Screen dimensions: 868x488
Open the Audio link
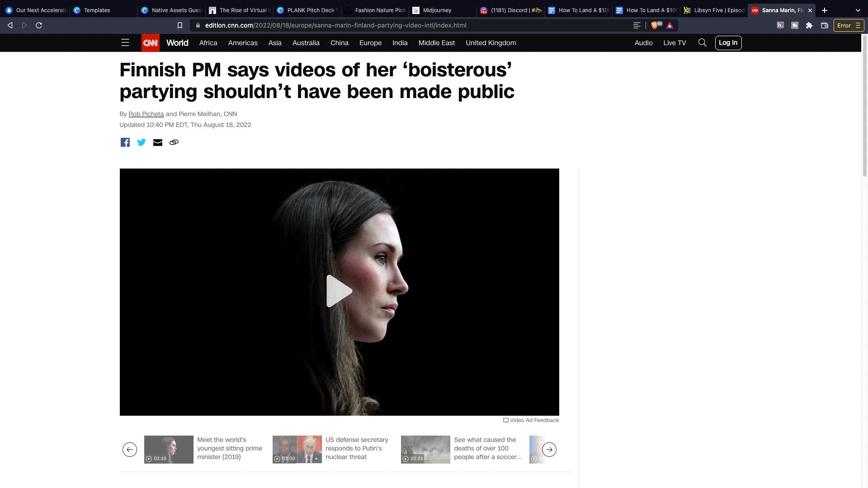click(x=643, y=43)
